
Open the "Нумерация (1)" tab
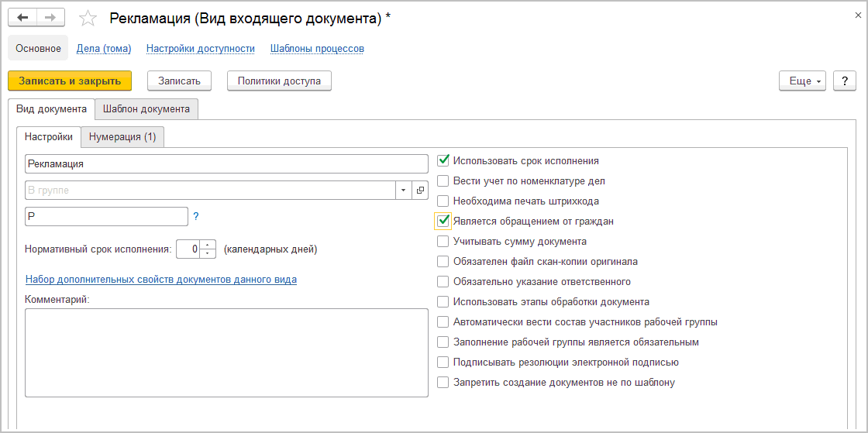[122, 137]
